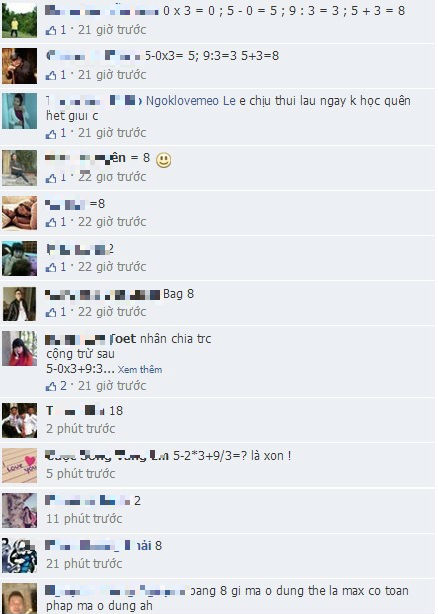This screenshot has height=614, width=438.
Task: Click the yellow smiley emoticon
Action: click(x=164, y=160)
